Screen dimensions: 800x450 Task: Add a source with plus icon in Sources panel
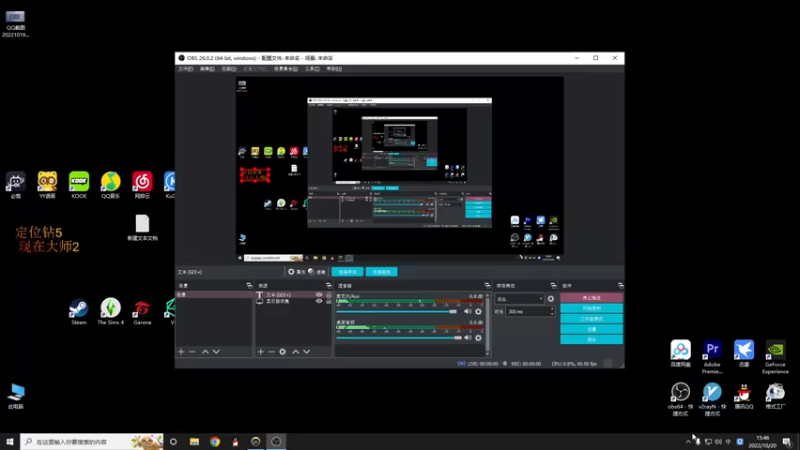click(x=261, y=352)
